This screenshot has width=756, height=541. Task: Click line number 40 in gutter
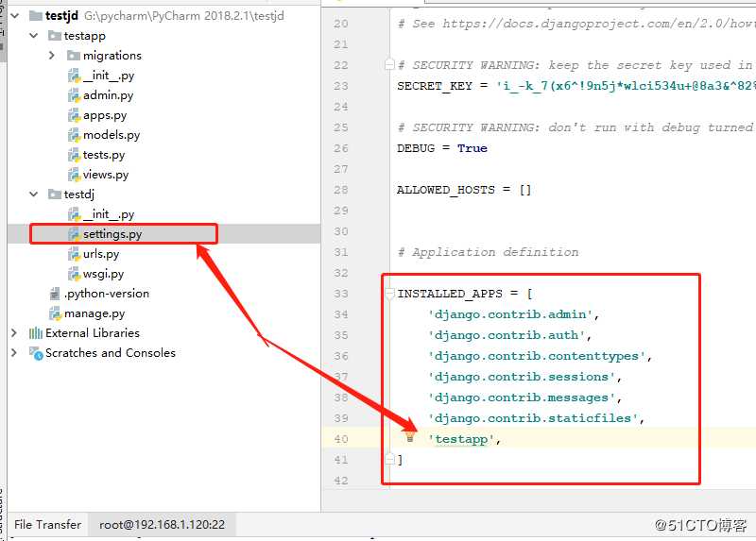point(341,439)
